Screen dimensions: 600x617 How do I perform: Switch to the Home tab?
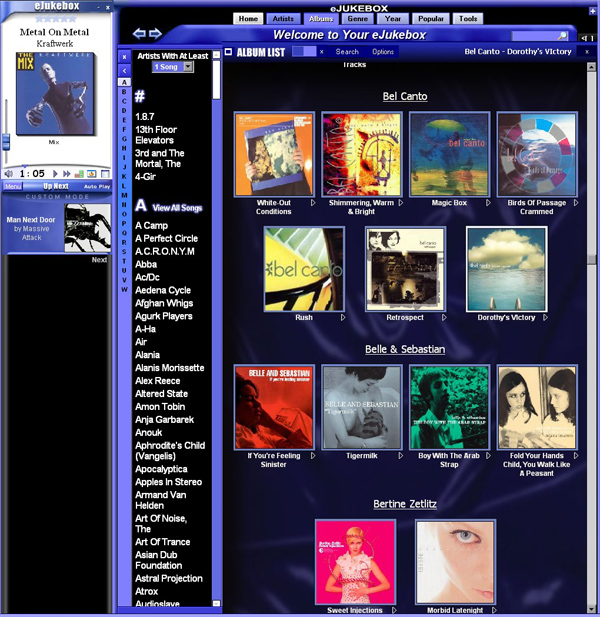(248, 18)
